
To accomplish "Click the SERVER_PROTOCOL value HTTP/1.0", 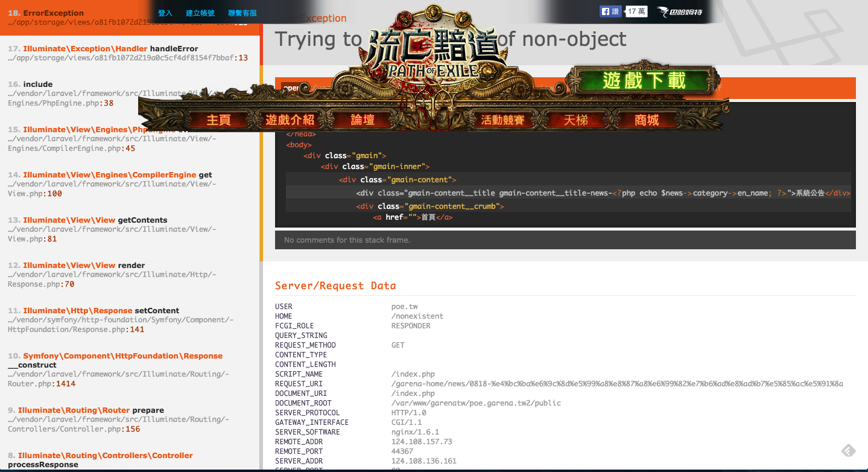I will pos(409,413).
